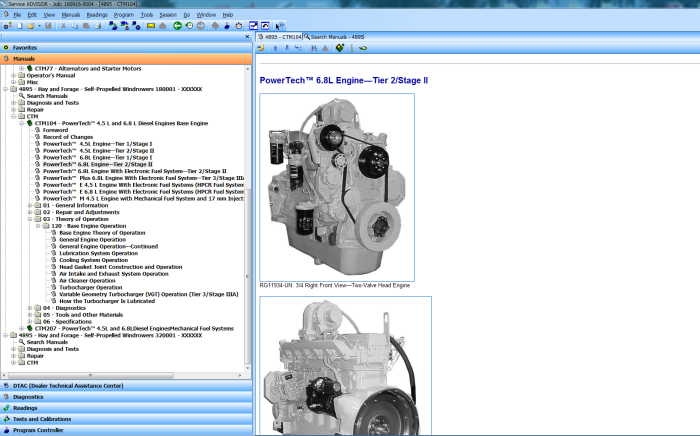The height and width of the screenshot is (436, 700).
Task: Click the 3/4 Right Front View engine image
Action: click(x=337, y=187)
